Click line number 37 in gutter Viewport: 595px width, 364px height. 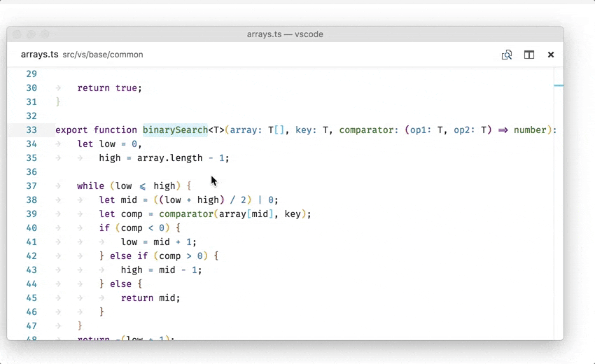point(31,185)
